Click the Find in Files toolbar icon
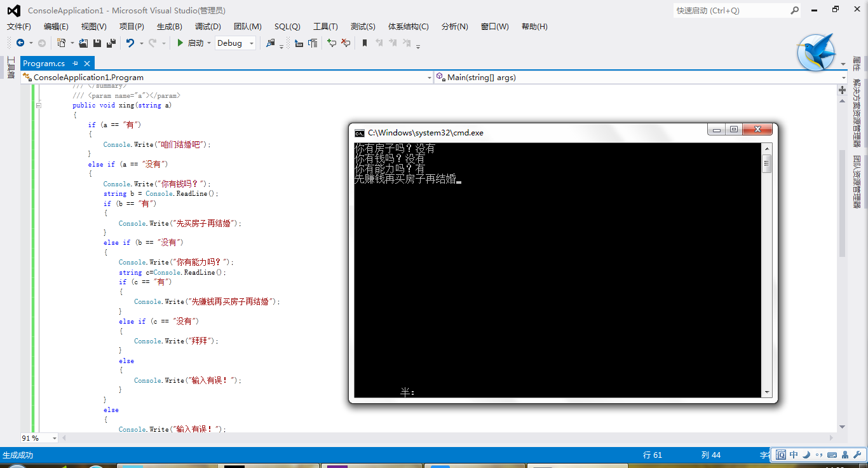The image size is (868, 468). pyautogui.click(x=271, y=43)
